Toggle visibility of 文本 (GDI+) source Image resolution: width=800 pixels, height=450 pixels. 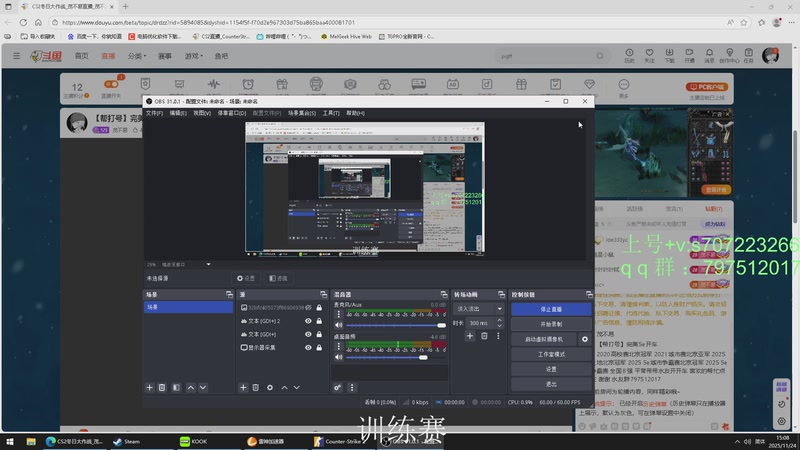point(308,334)
